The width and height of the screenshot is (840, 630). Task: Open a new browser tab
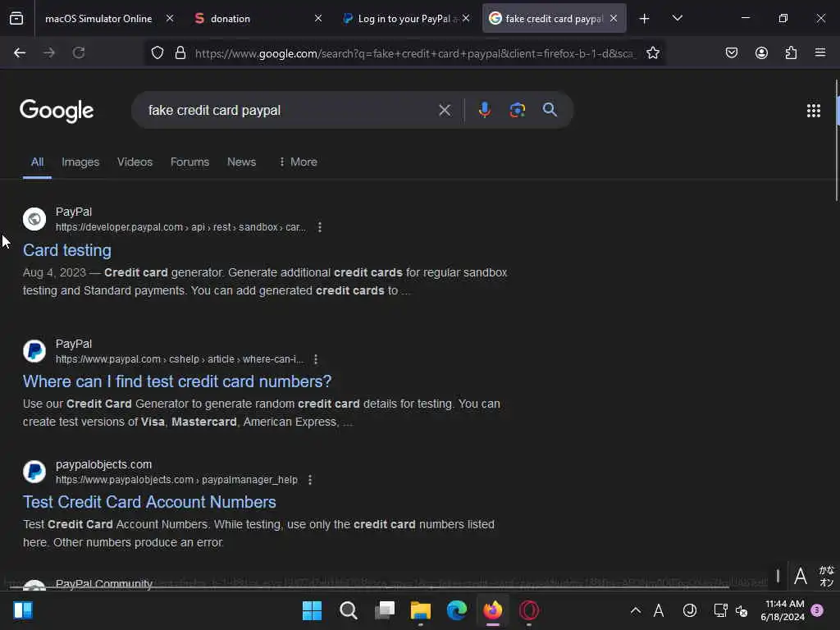(645, 18)
